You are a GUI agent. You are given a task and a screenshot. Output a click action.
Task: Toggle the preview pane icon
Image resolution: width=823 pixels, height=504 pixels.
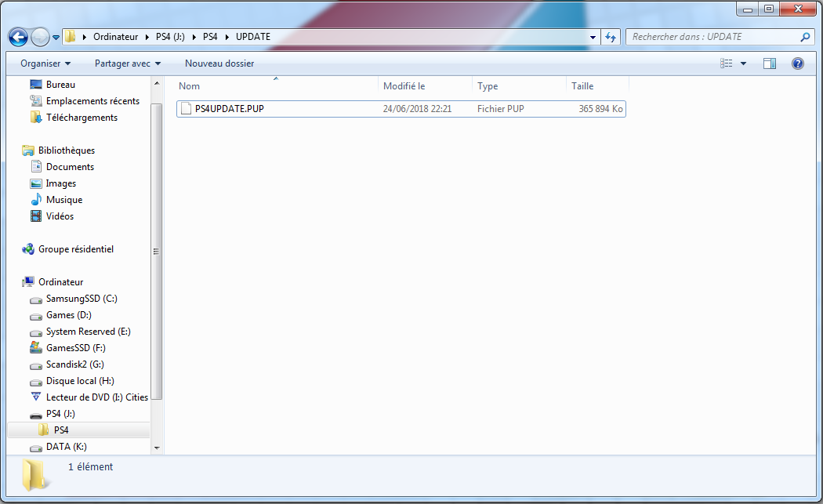tap(770, 63)
